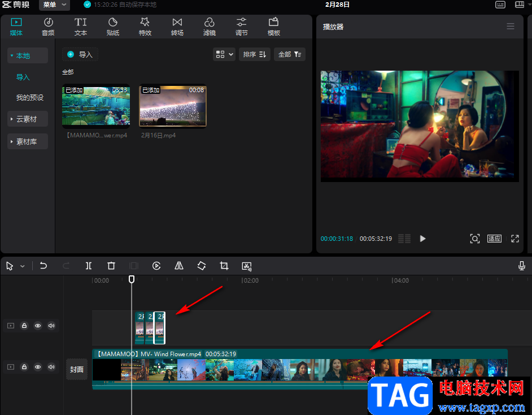Hide the main video track
The image size is (532, 415).
pos(38,367)
